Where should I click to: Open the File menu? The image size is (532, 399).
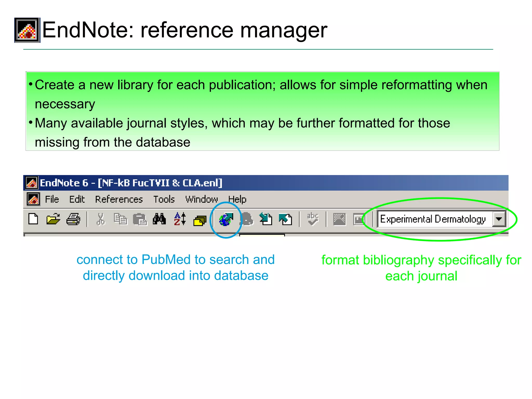coord(52,199)
